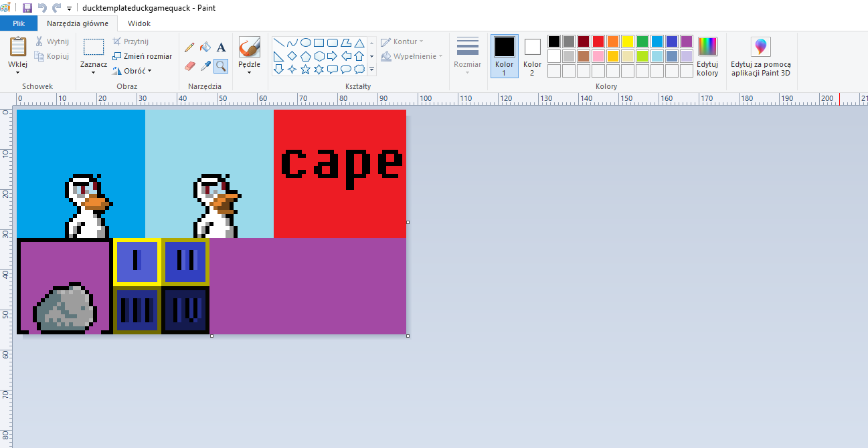
Task: Choose the oval shape
Action: [306, 43]
